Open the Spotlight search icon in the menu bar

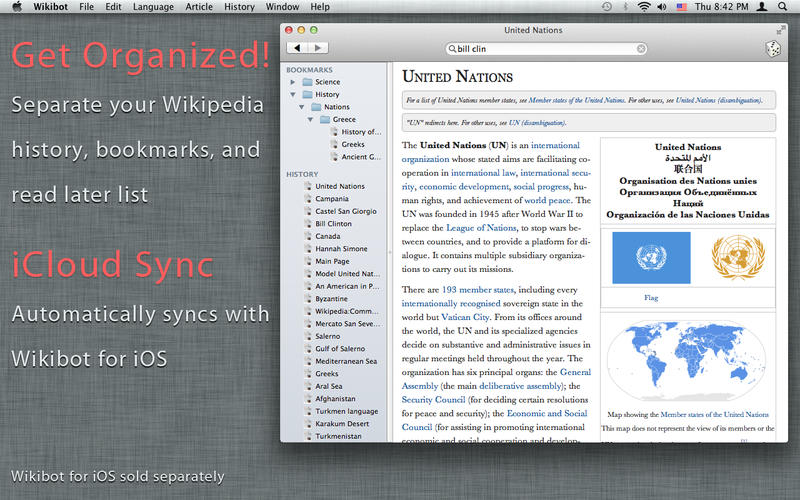coord(780,7)
